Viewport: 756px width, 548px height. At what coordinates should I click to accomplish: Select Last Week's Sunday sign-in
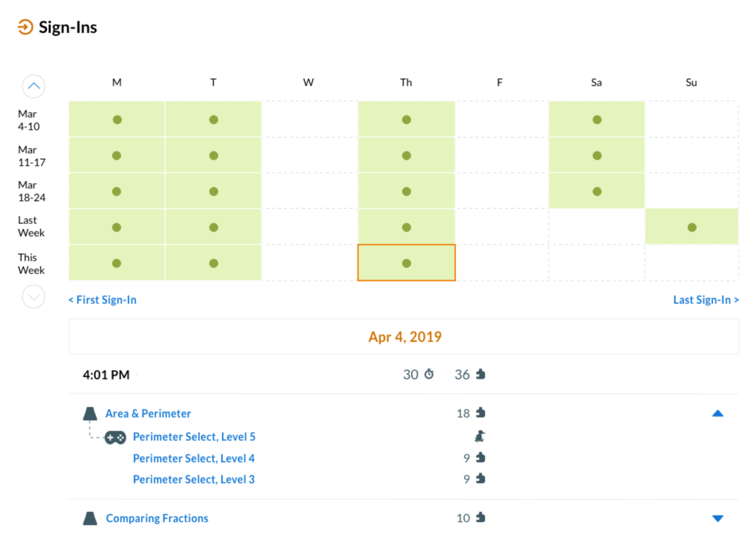click(x=692, y=227)
